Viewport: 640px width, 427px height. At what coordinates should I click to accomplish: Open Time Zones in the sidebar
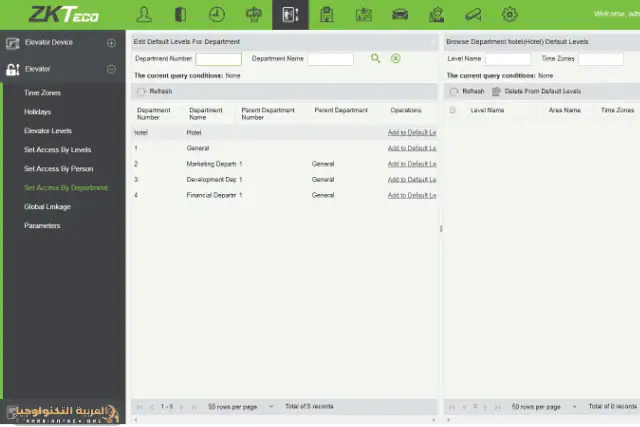click(x=42, y=93)
